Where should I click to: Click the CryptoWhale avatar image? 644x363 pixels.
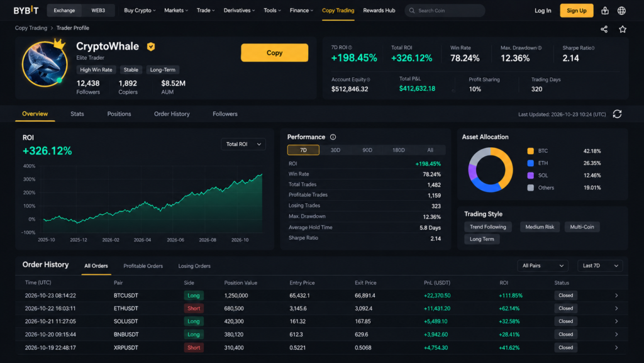click(45, 64)
